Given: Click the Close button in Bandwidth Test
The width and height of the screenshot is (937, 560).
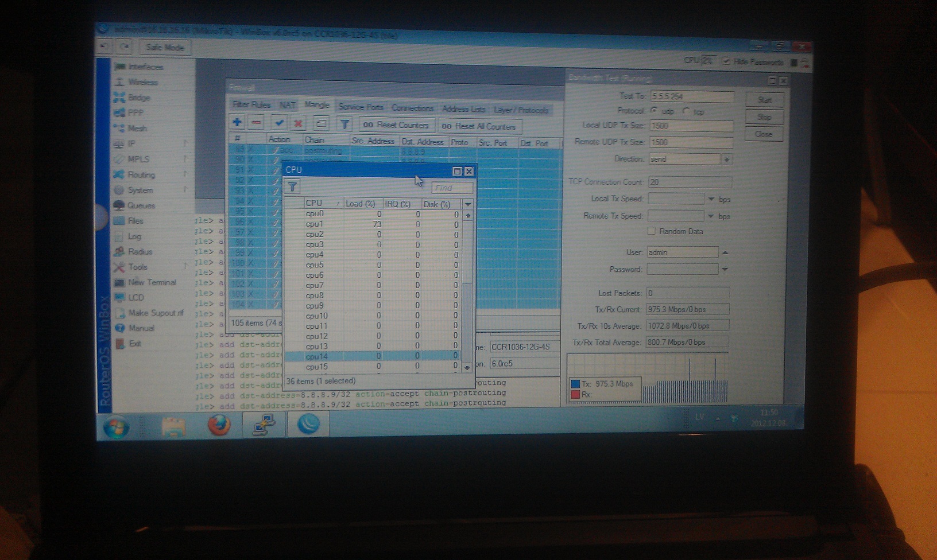Looking at the screenshot, I should (764, 134).
